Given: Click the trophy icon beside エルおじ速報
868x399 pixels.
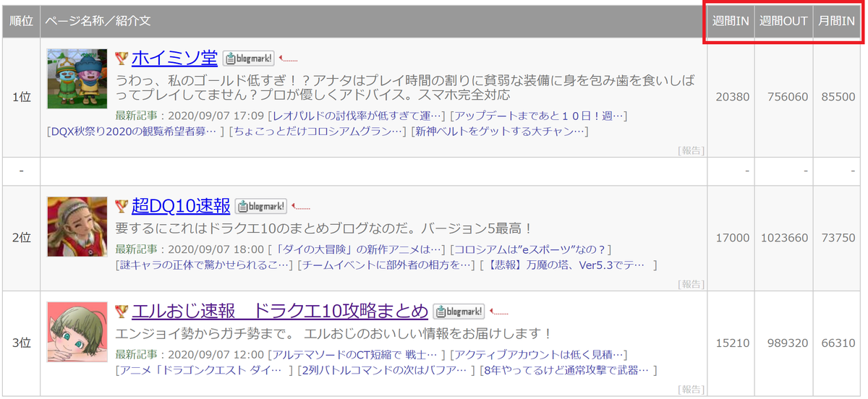Looking at the screenshot, I should (x=122, y=312).
